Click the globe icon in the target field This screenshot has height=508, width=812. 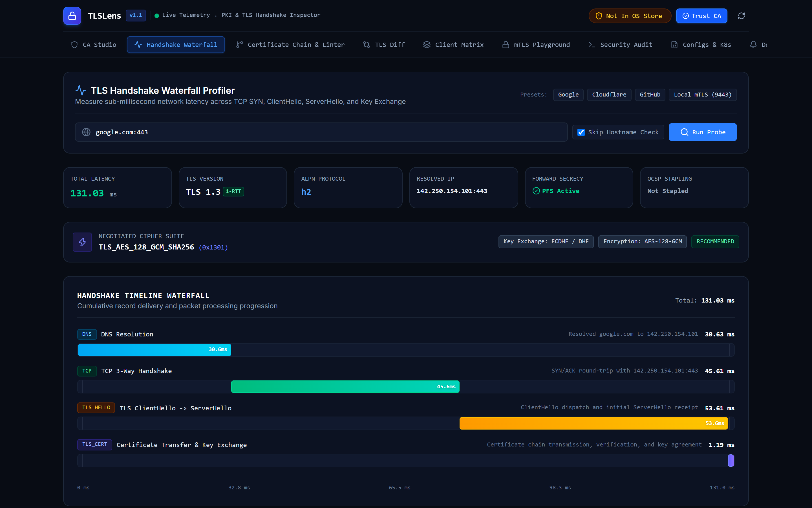86,132
